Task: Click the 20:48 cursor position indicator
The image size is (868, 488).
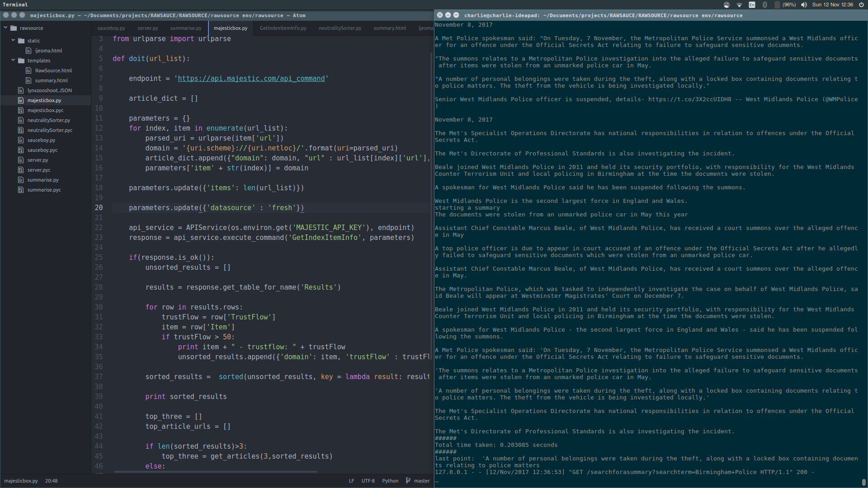Action: tap(51, 481)
